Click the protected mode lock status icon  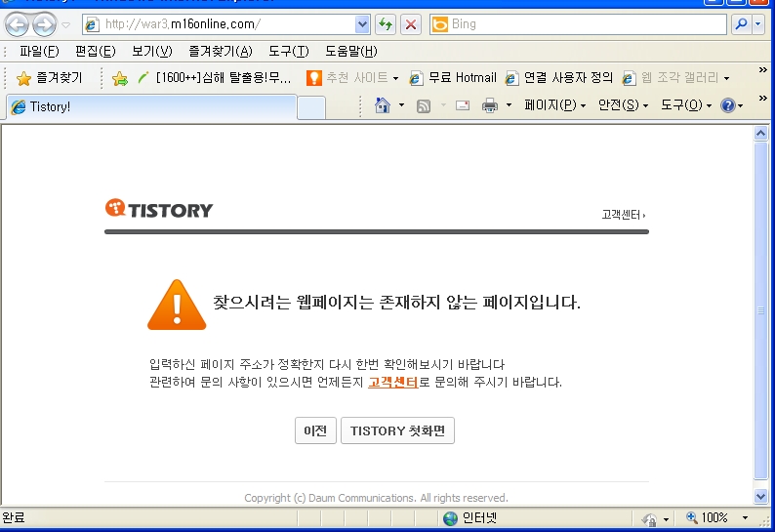click(x=649, y=519)
